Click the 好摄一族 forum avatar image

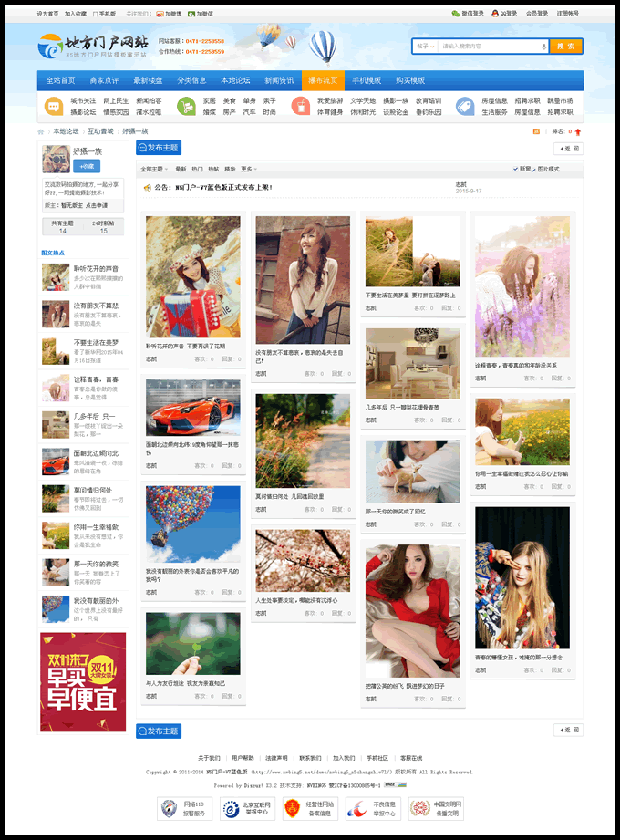point(56,159)
